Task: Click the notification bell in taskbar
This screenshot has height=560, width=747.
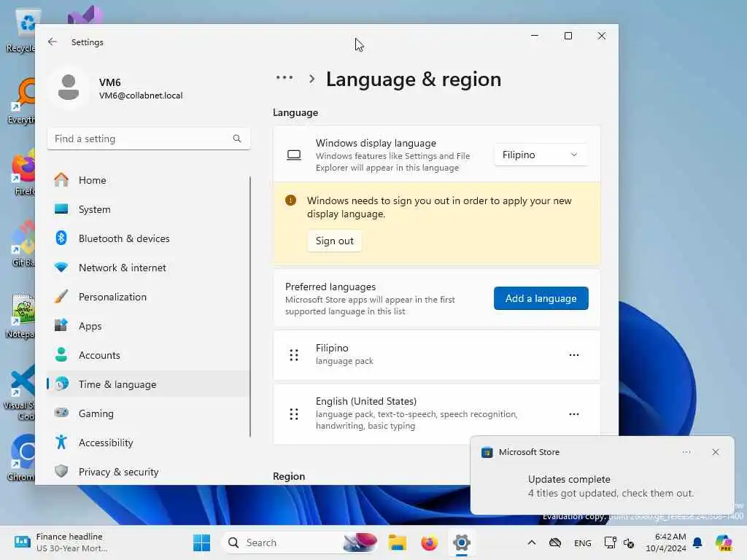Action: click(697, 542)
